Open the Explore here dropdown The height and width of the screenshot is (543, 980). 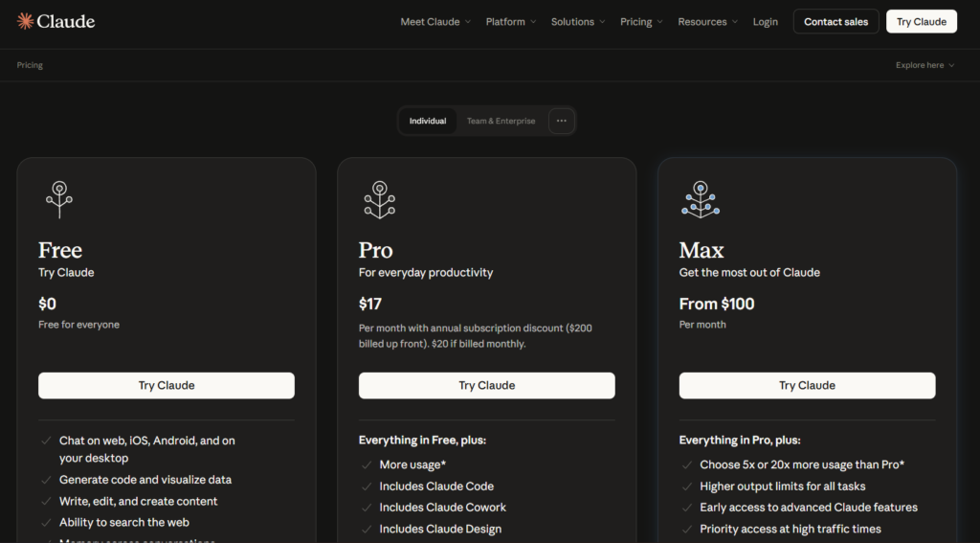point(924,65)
